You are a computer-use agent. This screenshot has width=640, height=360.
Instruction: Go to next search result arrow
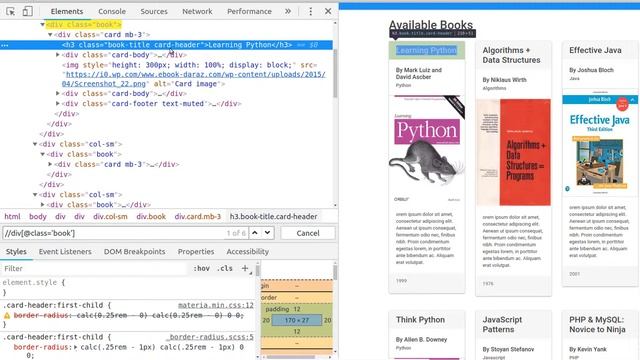pyautogui.click(x=267, y=233)
